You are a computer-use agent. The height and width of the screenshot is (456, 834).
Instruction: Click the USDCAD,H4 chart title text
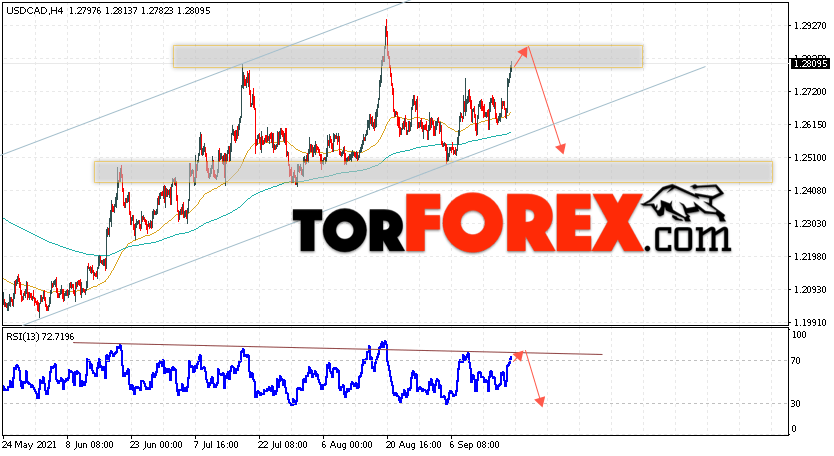[35, 10]
